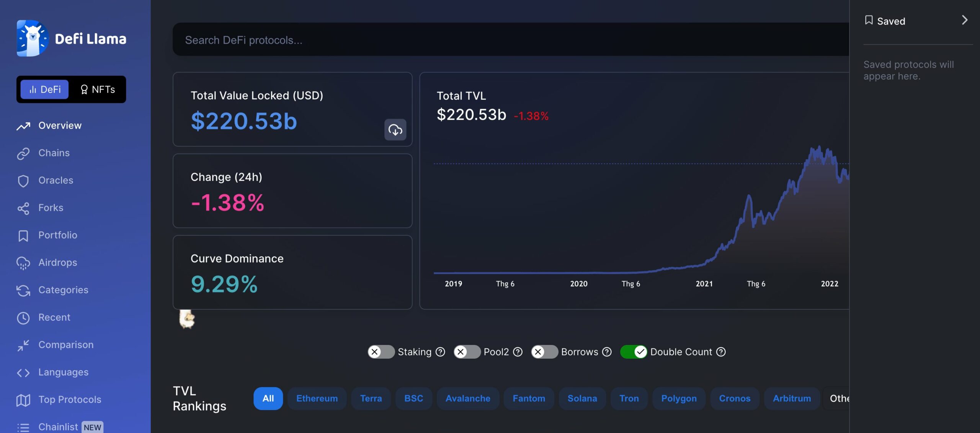Download TVL data with the cloud icon
980x433 pixels.
point(395,130)
